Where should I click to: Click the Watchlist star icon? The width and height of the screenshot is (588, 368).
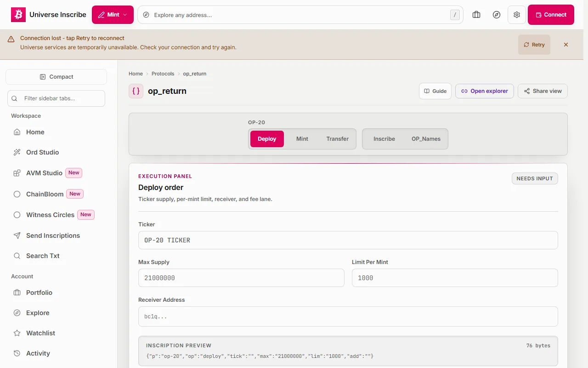click(x=17, y=333)
